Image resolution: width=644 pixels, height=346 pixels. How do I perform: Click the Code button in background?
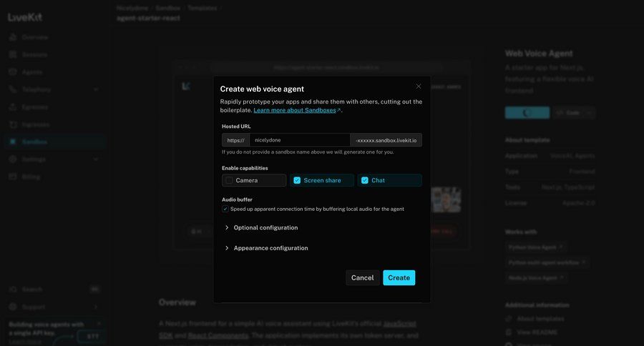[568, 112]
